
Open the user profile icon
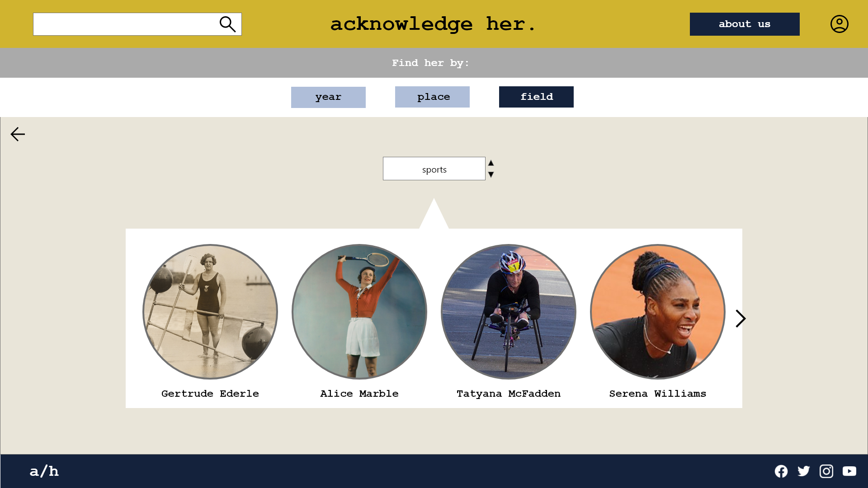[x=839, y=24]
